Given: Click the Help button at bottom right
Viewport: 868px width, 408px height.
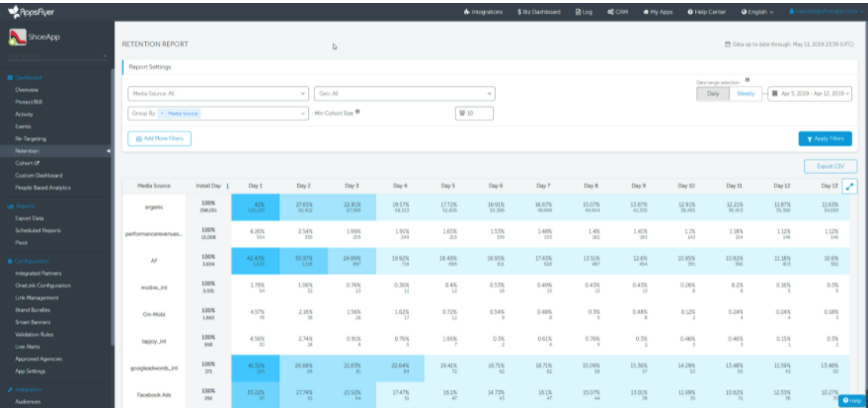Looking at the screenshot, I should click(x=851, y=400).
